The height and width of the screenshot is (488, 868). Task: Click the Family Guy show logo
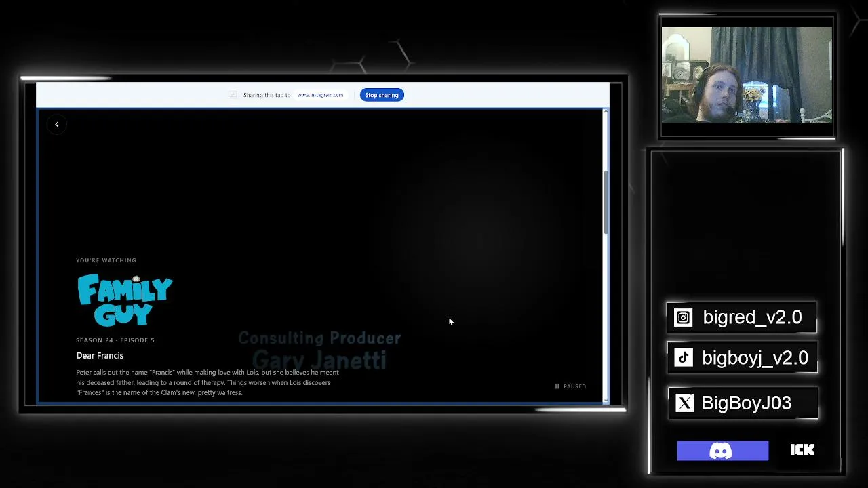(125, 300)
